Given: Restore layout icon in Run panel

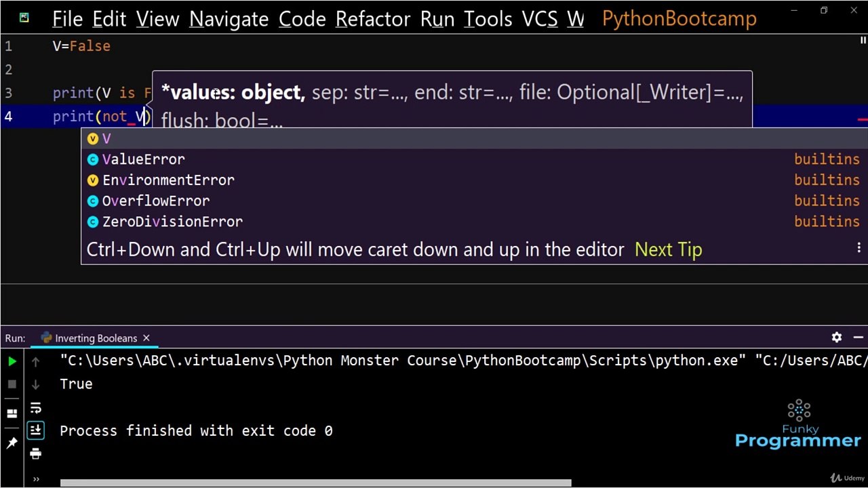Looking at the screenshot, I should click(x=12, y=413).
